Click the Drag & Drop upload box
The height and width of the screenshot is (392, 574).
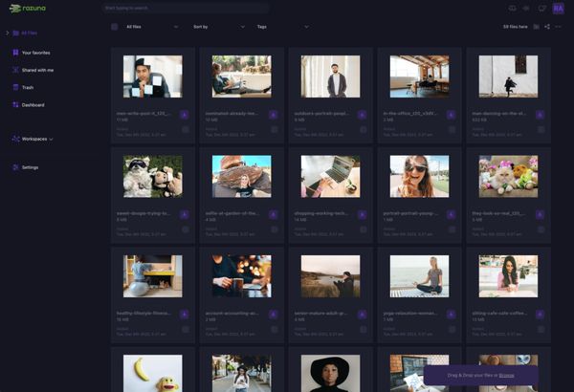[481, 375]
